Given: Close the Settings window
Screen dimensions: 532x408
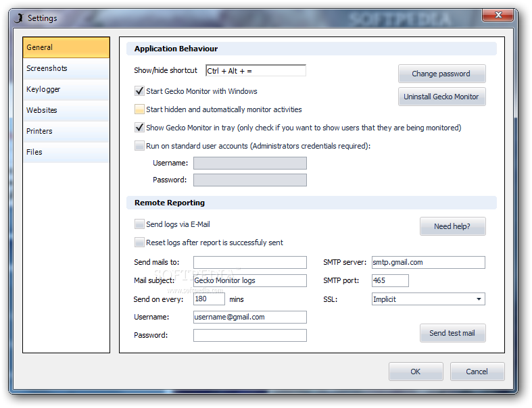Looking at the screenshot, I should point(498,15).
